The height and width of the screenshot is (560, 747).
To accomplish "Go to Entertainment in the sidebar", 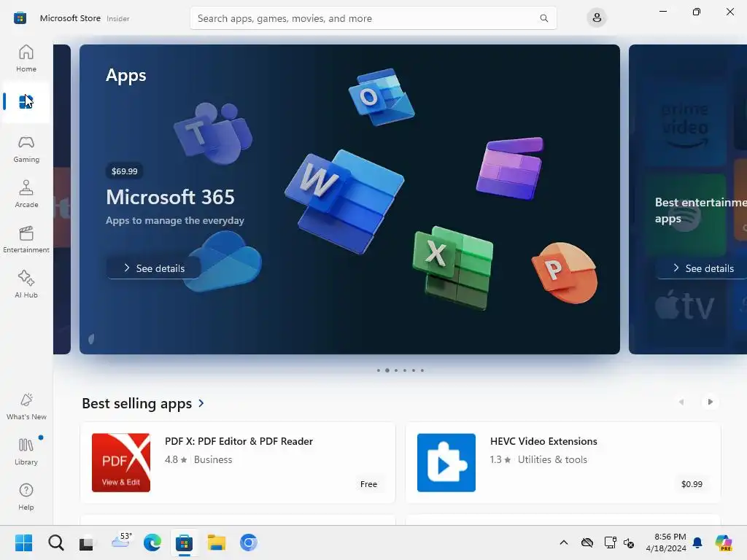I will pos(26,239).
